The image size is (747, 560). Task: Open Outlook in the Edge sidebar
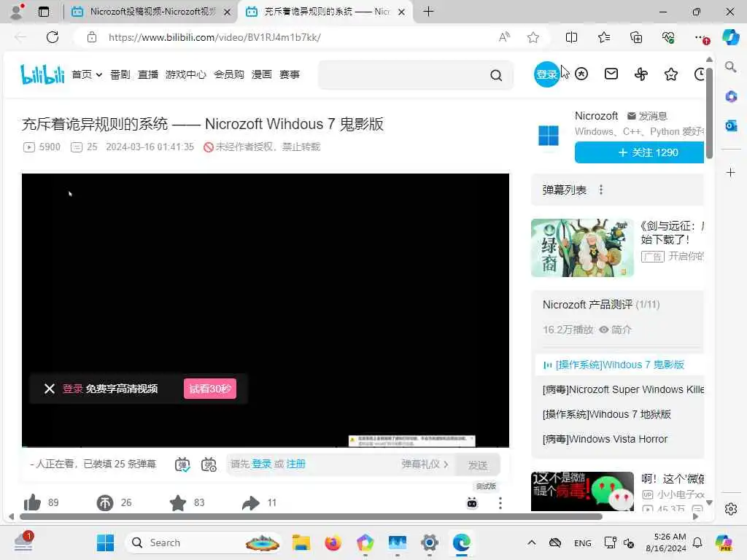(731, 125)
